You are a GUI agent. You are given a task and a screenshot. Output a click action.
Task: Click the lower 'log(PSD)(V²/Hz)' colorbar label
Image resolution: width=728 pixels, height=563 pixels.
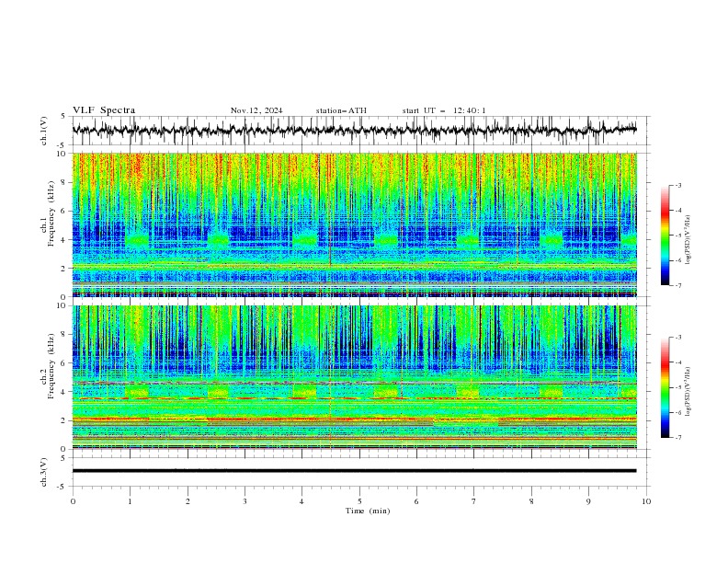coord(688,392)
